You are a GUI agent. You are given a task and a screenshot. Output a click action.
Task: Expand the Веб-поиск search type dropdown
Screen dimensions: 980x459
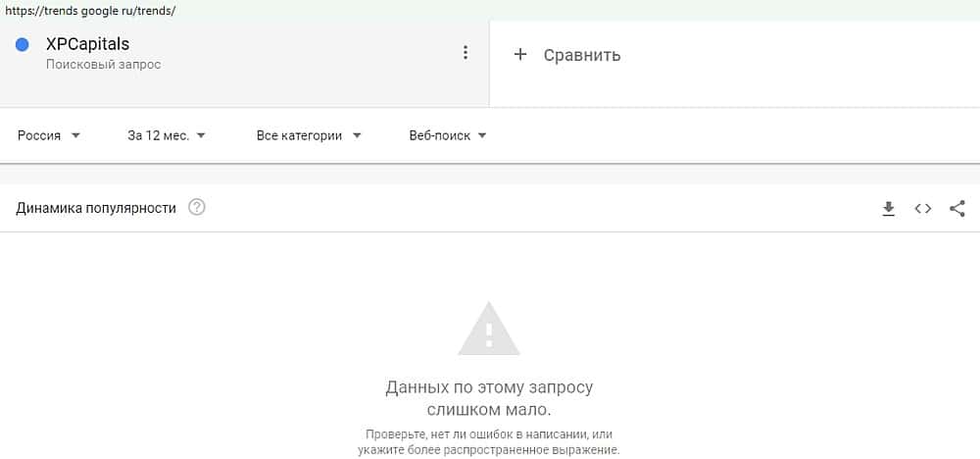(x=448, y=135)
